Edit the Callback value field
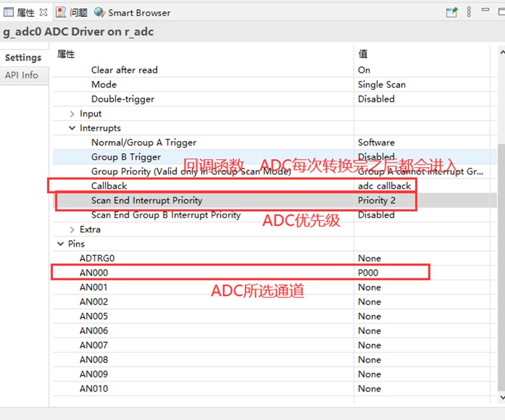This screenshot has height=420, width=505. tap(385, 186)
